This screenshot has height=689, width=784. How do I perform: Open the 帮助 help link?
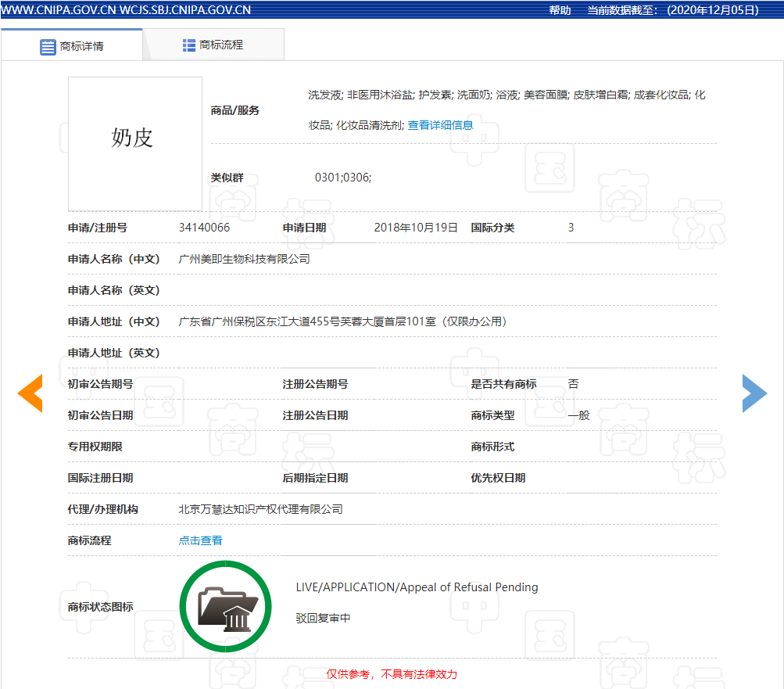point(560,10)
